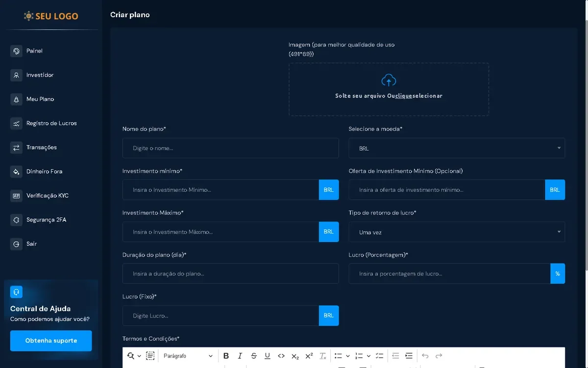Apply subscript formatting
The image size is (588, 368).
[295, 356]
